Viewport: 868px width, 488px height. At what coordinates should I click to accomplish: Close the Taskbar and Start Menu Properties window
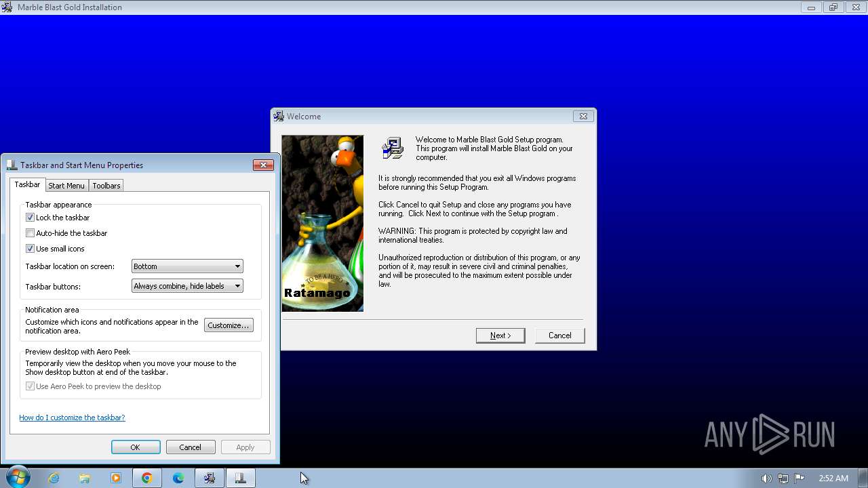(x=263, y=165)
